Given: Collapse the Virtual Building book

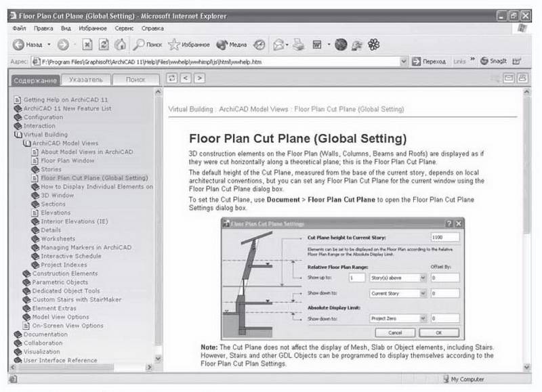Looking at the screenshot, I should click(45, 134).
